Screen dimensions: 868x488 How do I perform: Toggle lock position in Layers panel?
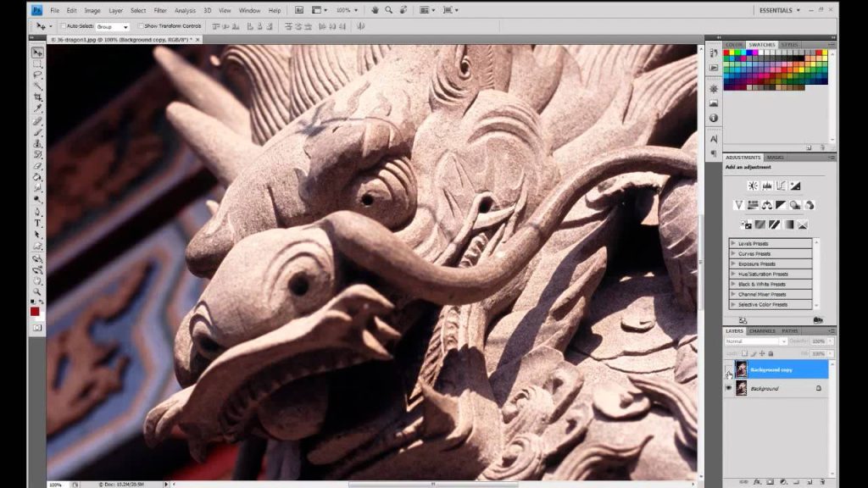click(x=762, y=353)
